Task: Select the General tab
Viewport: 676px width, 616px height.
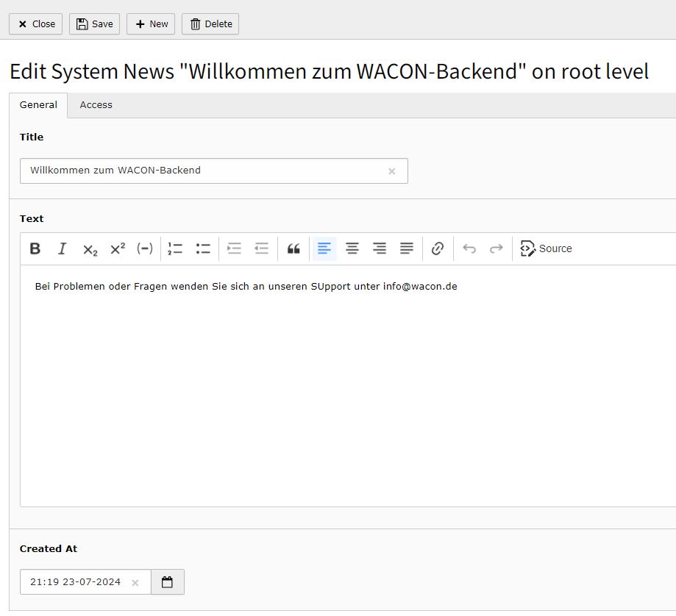Action: click(x=38, y=105)
